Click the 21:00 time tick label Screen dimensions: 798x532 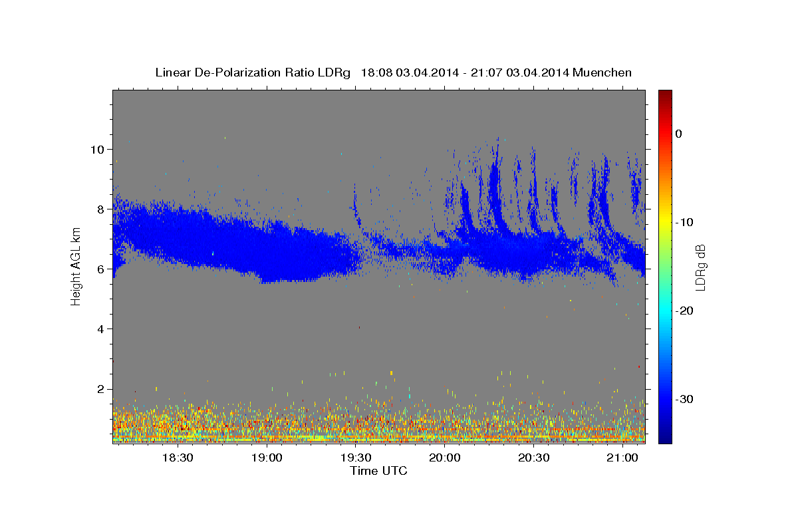click(x=622, y=458)
